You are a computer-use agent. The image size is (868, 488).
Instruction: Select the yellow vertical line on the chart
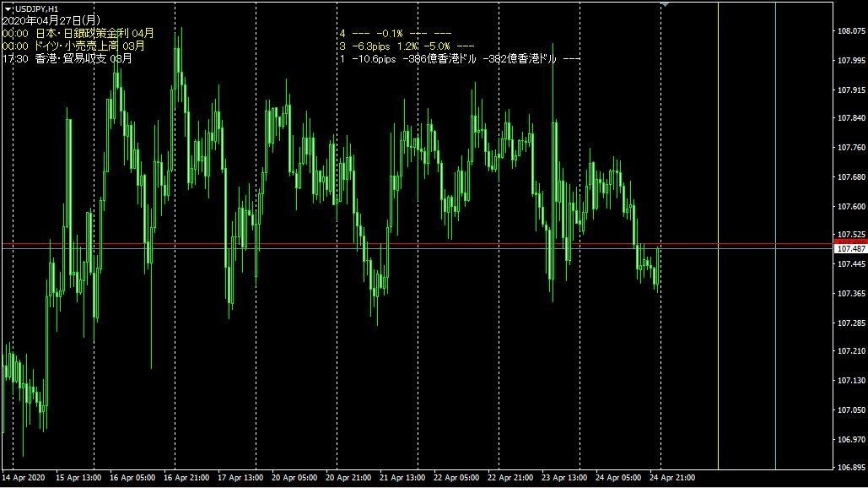tap(718, 236)
